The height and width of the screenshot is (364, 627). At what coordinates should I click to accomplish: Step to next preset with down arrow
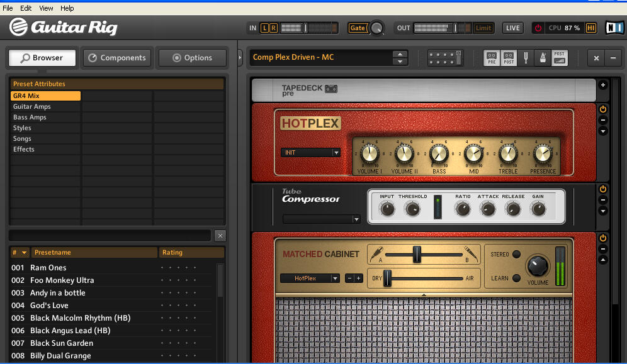(400, 62)
